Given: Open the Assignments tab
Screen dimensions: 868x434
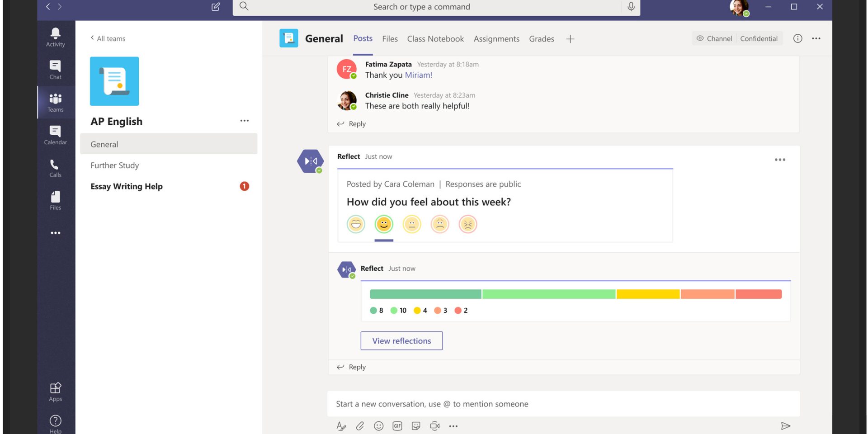Looking at the screenshot, I should pyautogui.click(x=496, y=39).
